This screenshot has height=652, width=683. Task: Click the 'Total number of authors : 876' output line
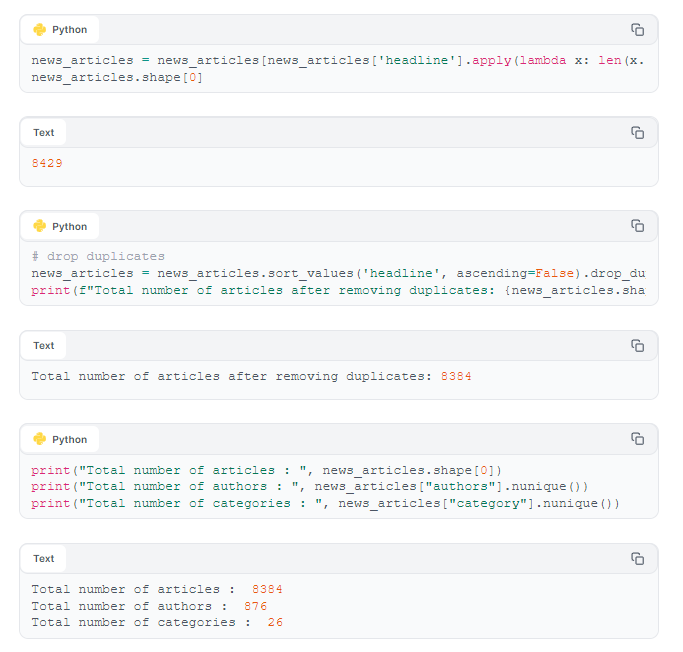coord(149,606)
